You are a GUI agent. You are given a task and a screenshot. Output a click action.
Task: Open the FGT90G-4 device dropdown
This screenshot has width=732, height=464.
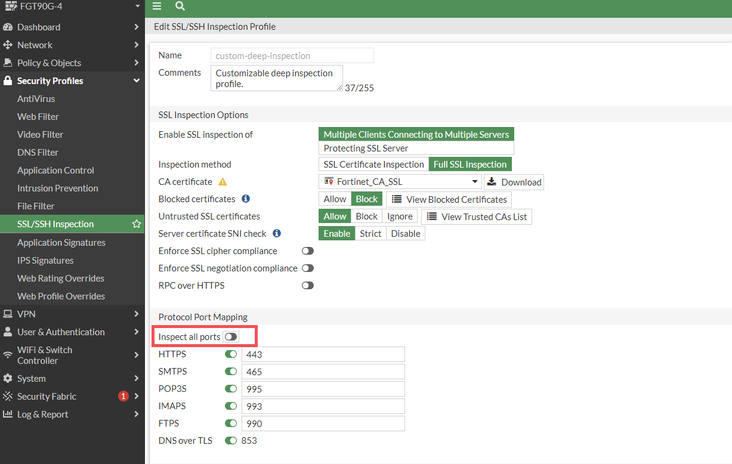coord(137,6)
